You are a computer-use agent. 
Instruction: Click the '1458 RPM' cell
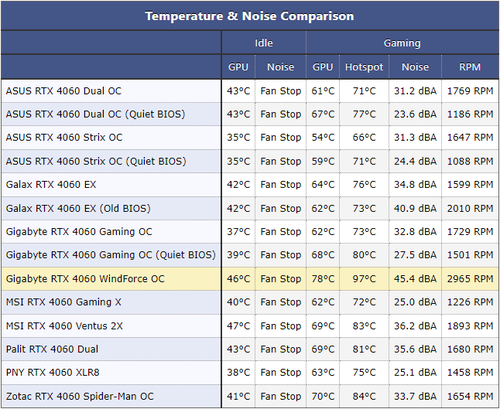[x=470, y=372]
